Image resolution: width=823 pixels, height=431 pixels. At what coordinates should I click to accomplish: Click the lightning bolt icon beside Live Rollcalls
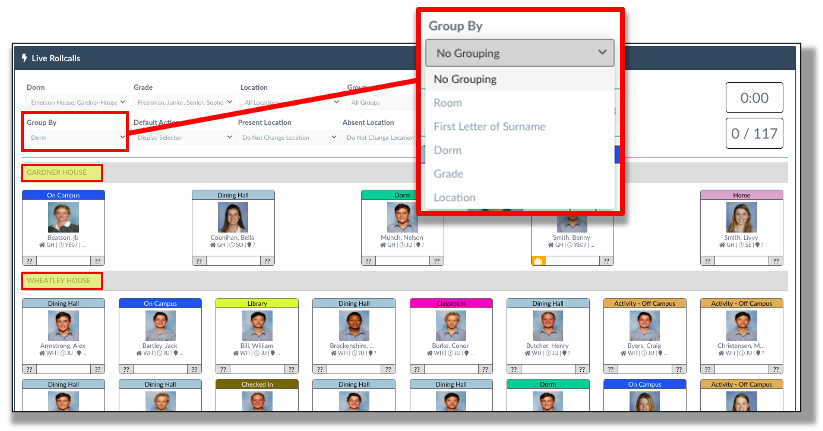tap(24, 58)
